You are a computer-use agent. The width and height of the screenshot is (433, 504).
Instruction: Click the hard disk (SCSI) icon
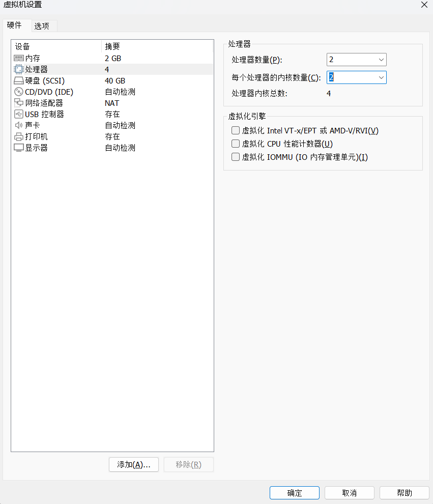(x=19, y=80)
